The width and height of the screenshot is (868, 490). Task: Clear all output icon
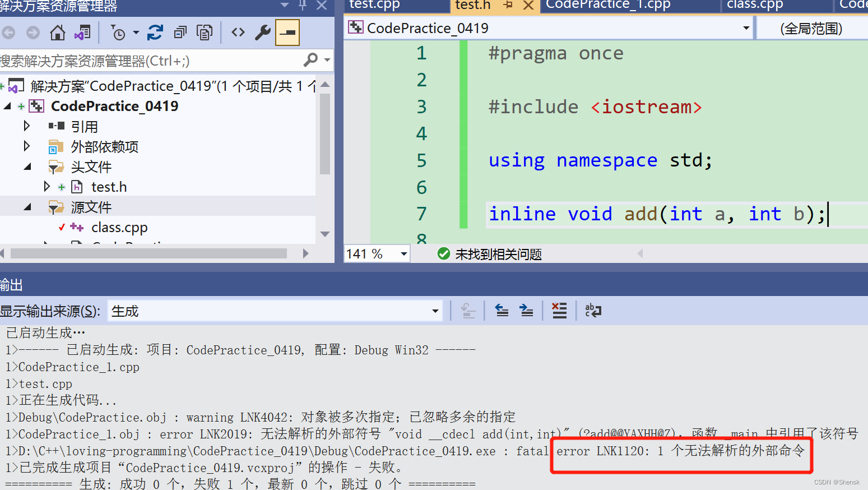[x=559, y=311]
